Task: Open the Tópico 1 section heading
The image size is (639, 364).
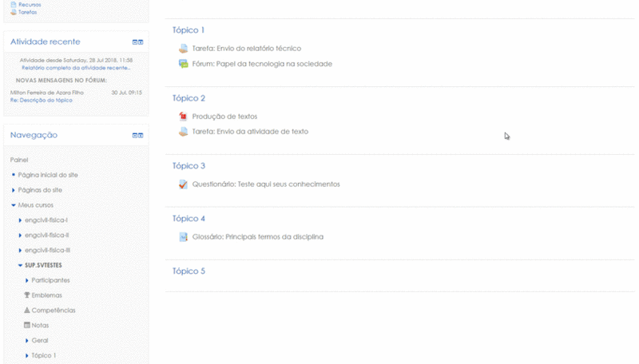Action: (x=189, y=30)
